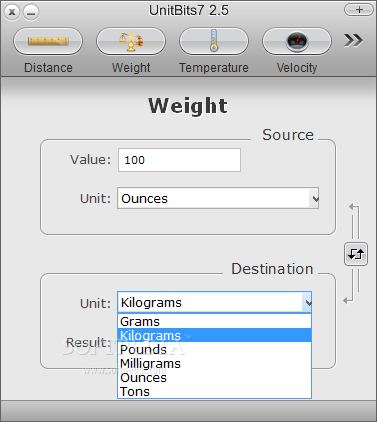This screenshot has height=422, width=377.
Task: Click the Weight label under scales icon
Action: 131,68
